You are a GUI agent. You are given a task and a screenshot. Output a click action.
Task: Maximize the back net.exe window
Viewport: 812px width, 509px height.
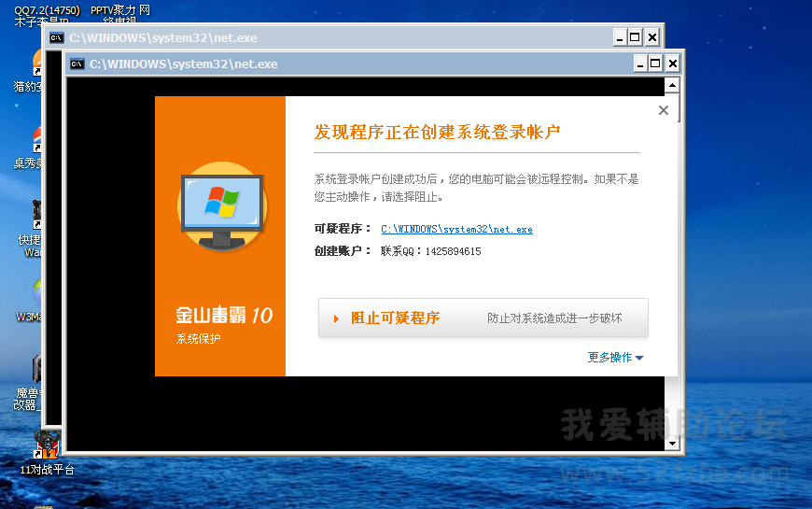(635, 38)
